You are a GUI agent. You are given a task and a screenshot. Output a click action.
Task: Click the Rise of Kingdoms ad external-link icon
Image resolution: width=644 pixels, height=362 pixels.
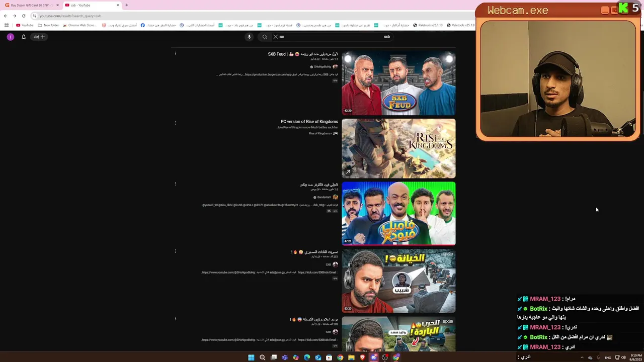348,172
